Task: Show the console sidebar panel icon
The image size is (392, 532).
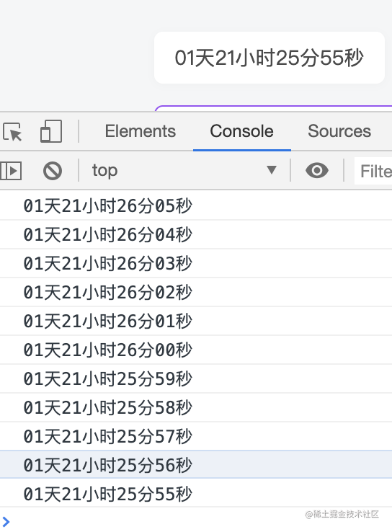Action: [11, 170]
